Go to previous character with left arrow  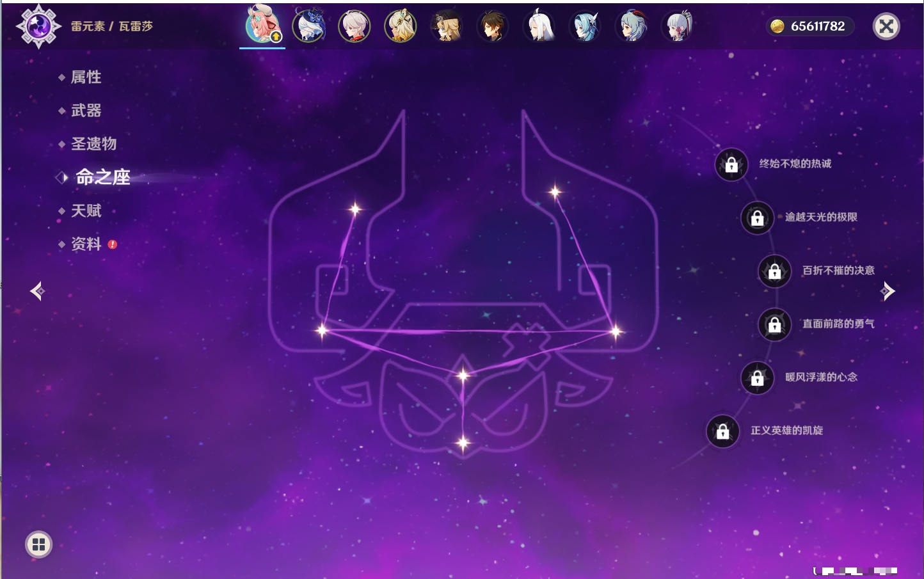(x=37, y=291)
